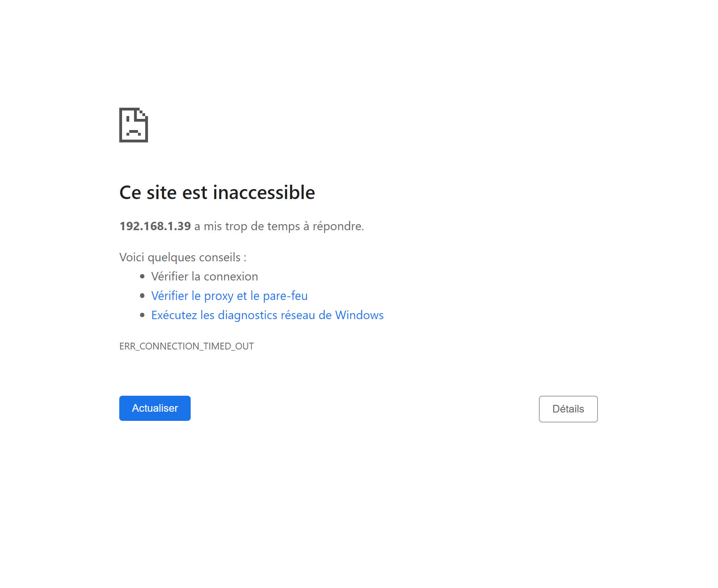Open Vérifier le proxy et le pare-feu link
Viewport: 718px width, 588px height.
(x=229, y=296)
